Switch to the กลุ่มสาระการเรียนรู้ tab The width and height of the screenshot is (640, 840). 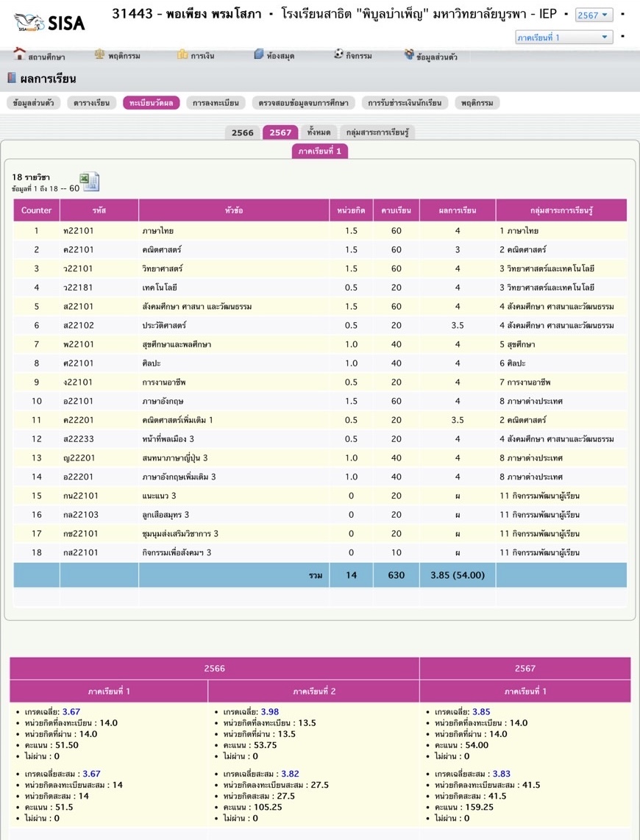377,132
